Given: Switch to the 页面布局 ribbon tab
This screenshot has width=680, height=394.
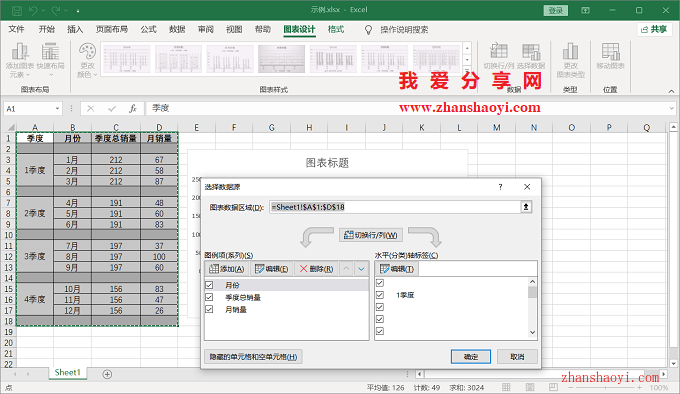Looking at the screenshot, I should click(112, 29).
